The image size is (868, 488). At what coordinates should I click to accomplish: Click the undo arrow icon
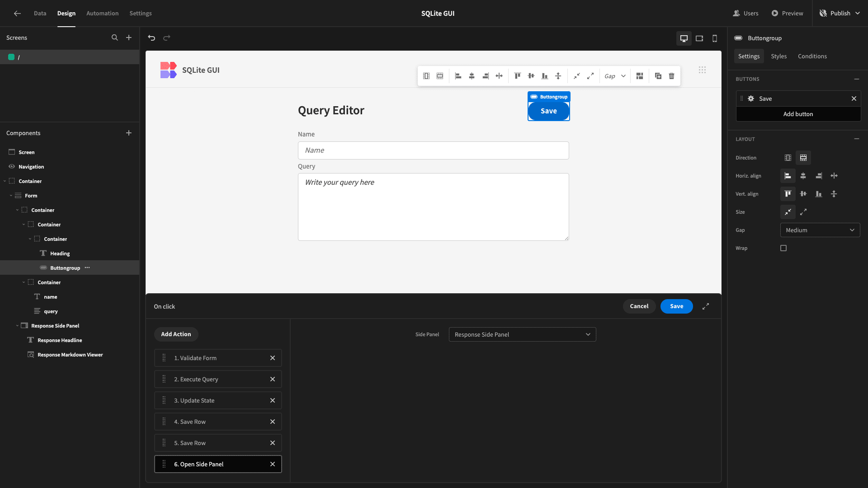coord(151,38)
